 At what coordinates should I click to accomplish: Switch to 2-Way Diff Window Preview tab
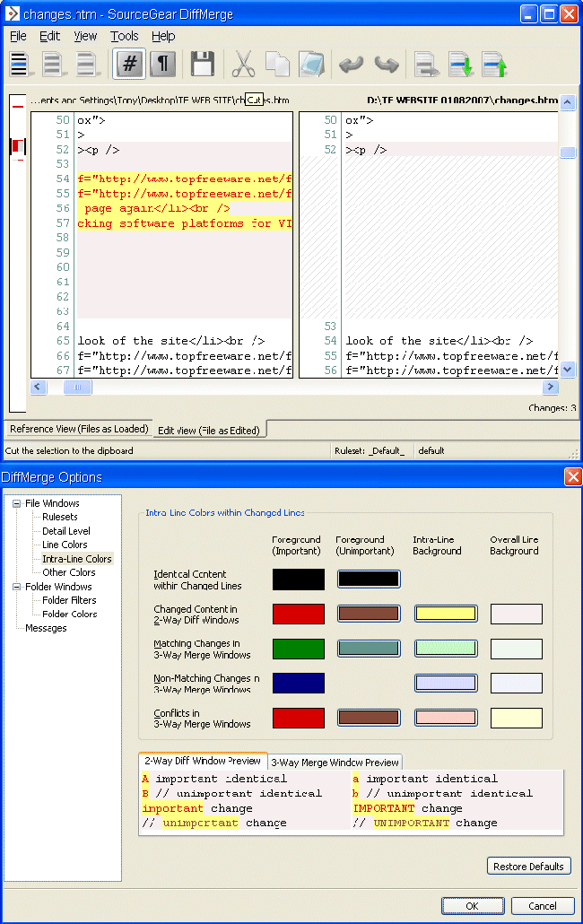203,761
